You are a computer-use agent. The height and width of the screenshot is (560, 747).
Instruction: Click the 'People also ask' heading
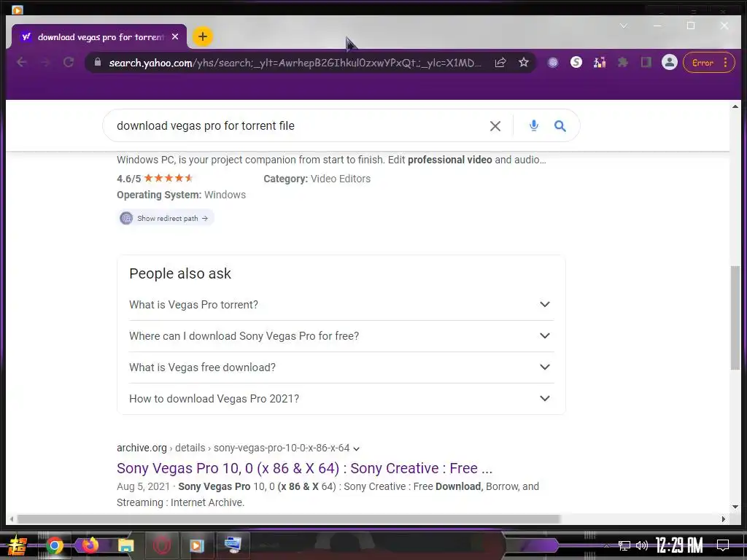[x=180, y=274]
